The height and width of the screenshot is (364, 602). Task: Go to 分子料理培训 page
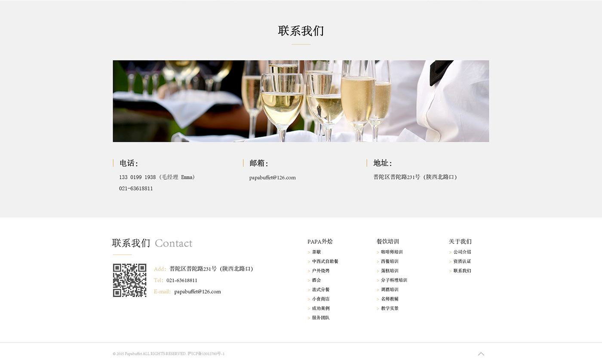click(393, 280)
